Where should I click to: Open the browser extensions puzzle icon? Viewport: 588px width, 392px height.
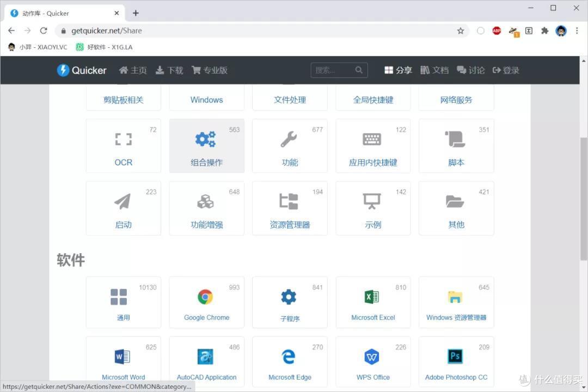[545, 30]
